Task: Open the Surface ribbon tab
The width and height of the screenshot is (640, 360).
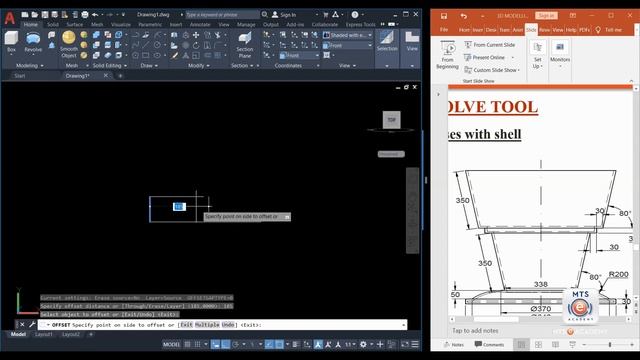Action: click(x=74, y=24)
